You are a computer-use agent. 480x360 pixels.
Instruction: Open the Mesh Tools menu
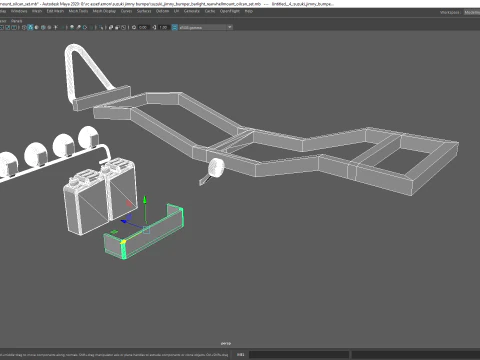point(78,11)
